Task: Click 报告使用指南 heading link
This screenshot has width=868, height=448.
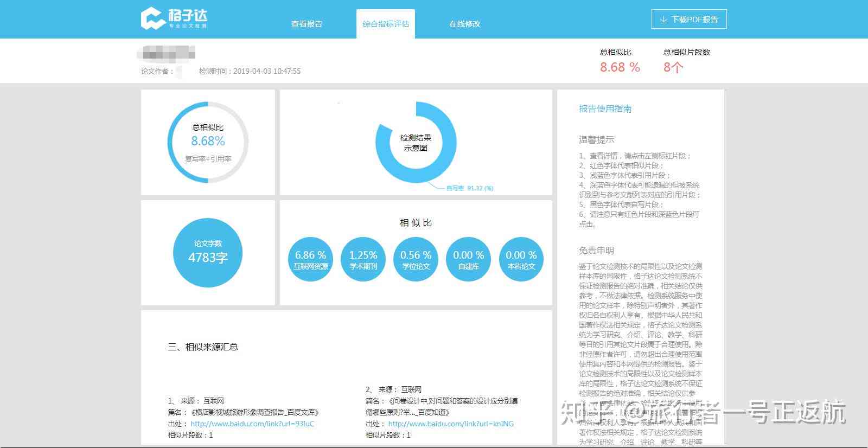Action: 605,108
